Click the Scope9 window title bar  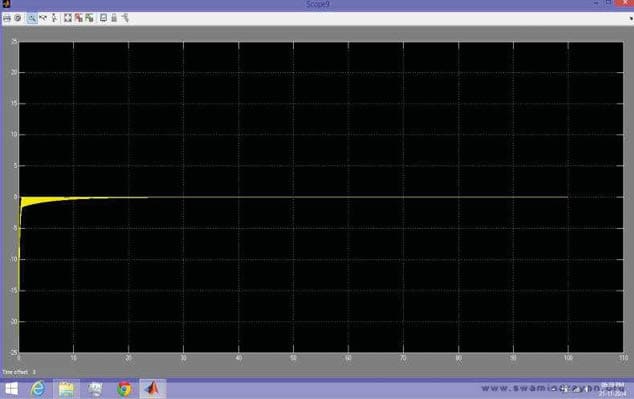click(317, 4)
